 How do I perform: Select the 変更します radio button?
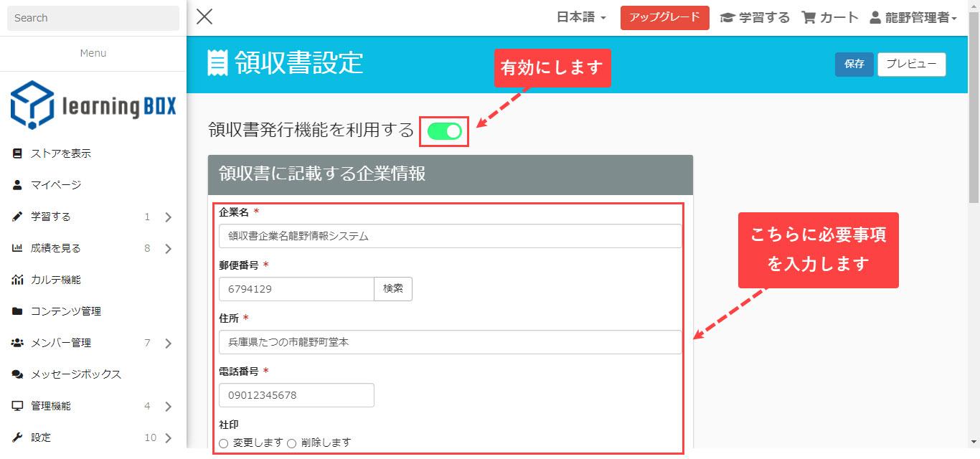click(x=224, y=443)
